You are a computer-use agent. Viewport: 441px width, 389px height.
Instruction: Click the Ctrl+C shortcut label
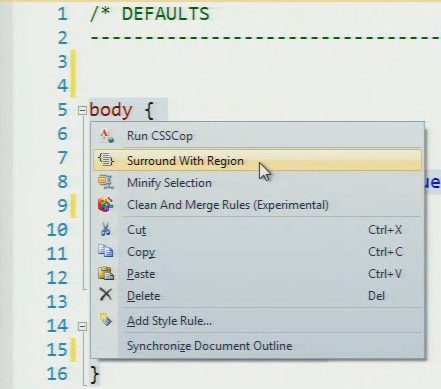coord(385,252)
